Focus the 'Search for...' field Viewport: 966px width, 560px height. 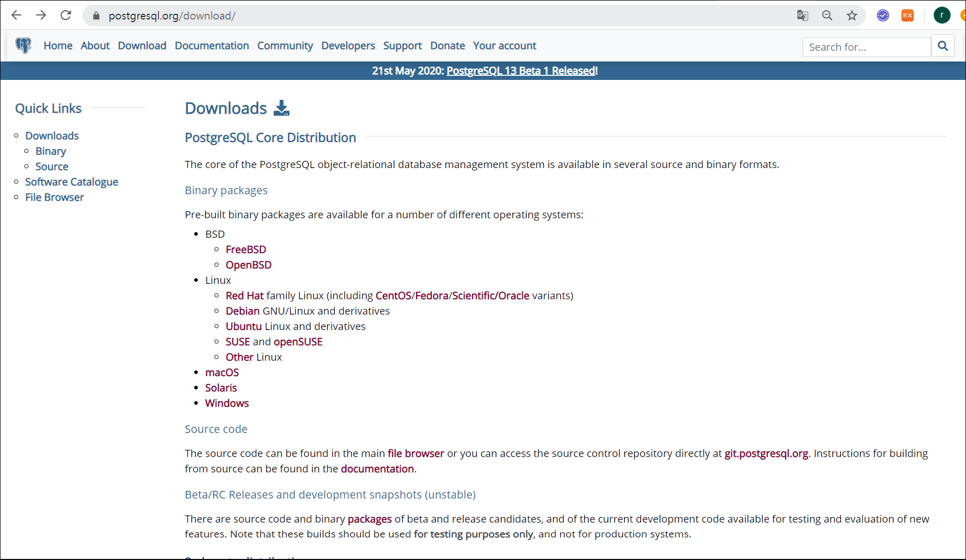coord(867,47)
